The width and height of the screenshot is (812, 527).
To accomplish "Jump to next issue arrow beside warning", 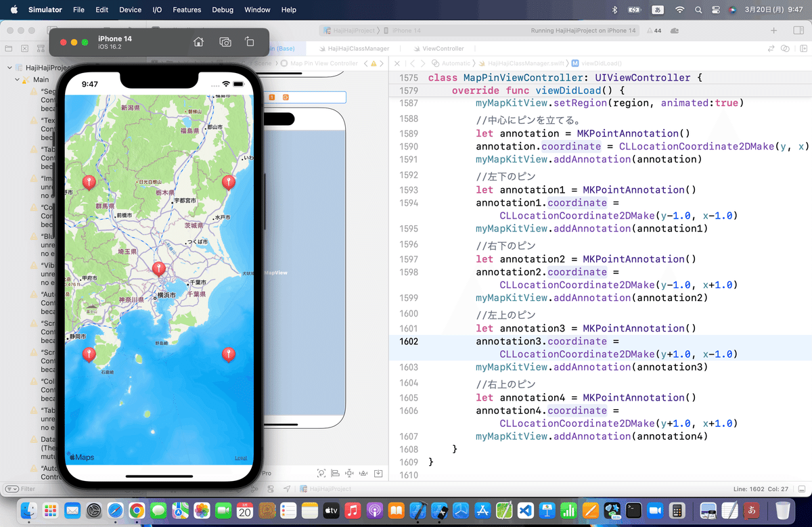I will point(382,63).
